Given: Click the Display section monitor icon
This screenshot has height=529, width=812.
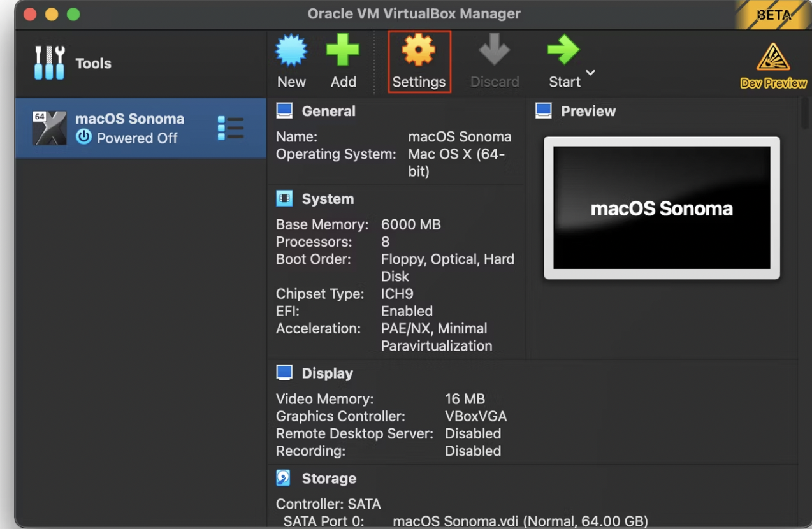Looking at the screenshot, I should [284, 373].
